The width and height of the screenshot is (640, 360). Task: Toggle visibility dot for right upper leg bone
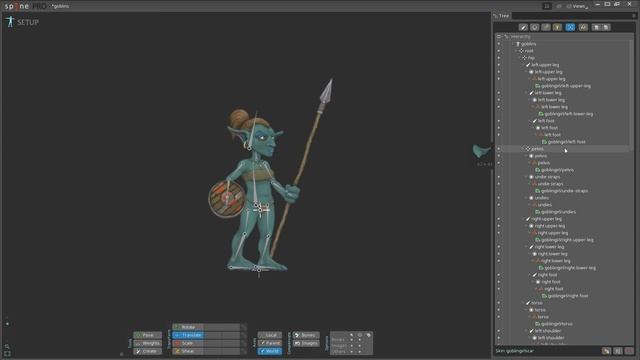498,219
